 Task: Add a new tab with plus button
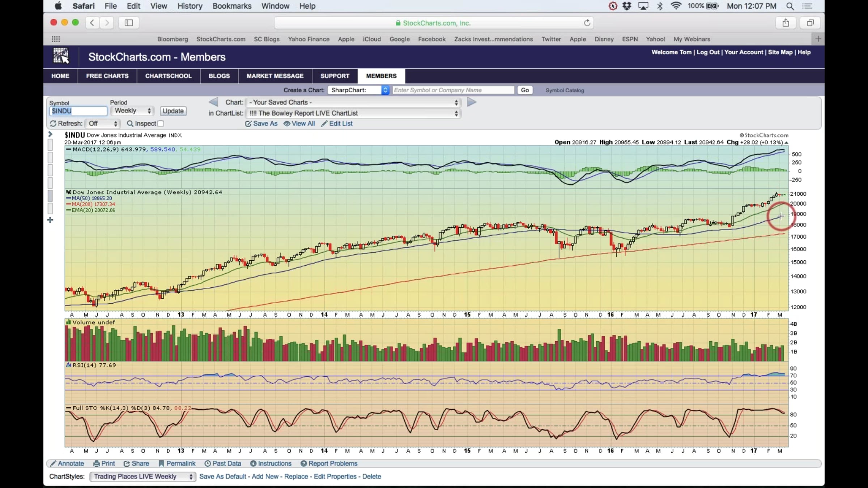818,39
